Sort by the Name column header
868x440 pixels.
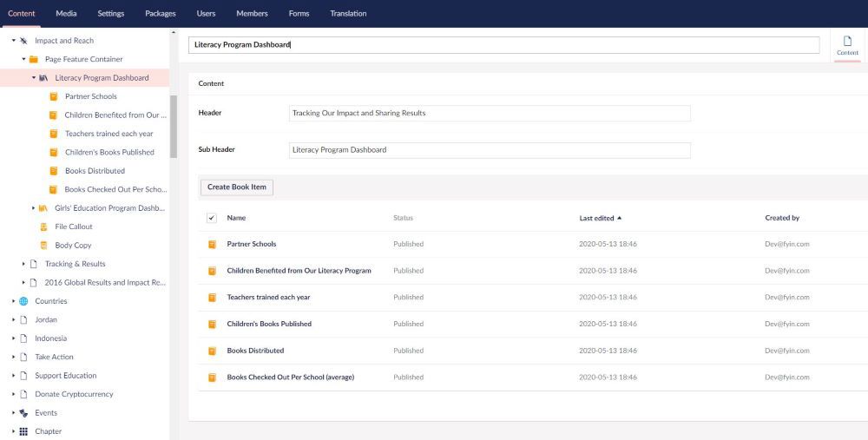236,218
